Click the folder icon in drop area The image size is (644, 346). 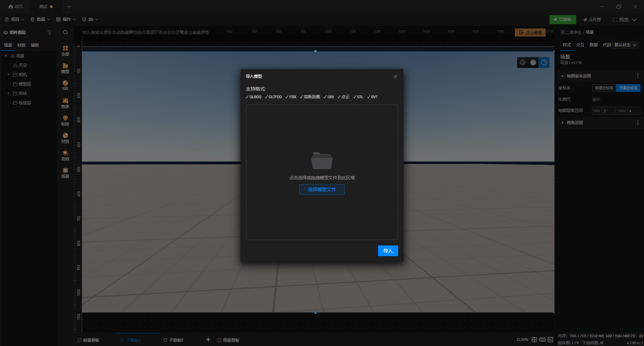pos(322,161)
